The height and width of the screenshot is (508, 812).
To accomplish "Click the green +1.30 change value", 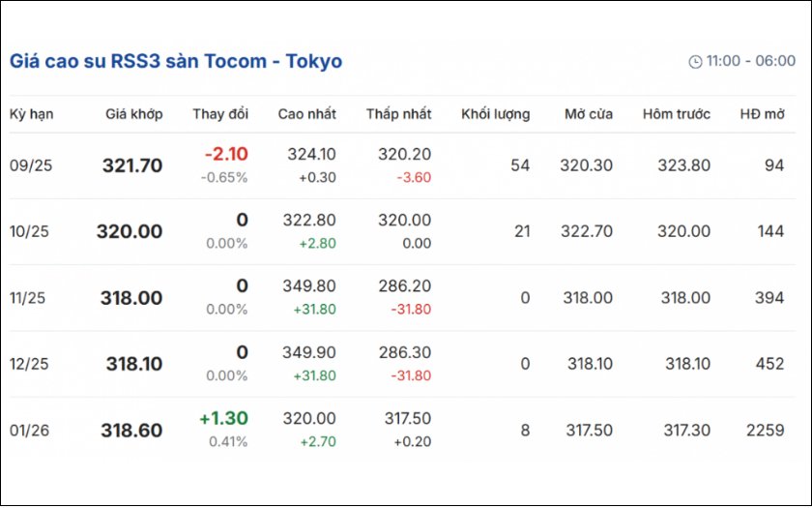I will tap(223, 419).
